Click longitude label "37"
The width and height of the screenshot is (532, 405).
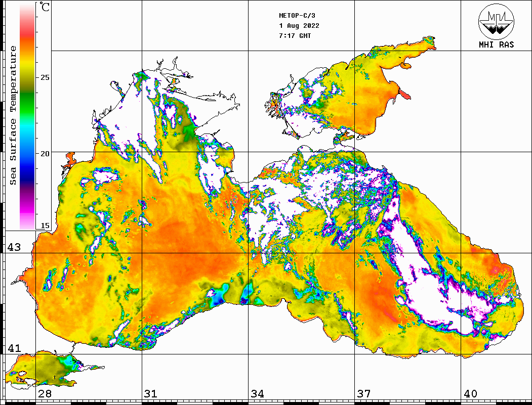tap(364, 394)
